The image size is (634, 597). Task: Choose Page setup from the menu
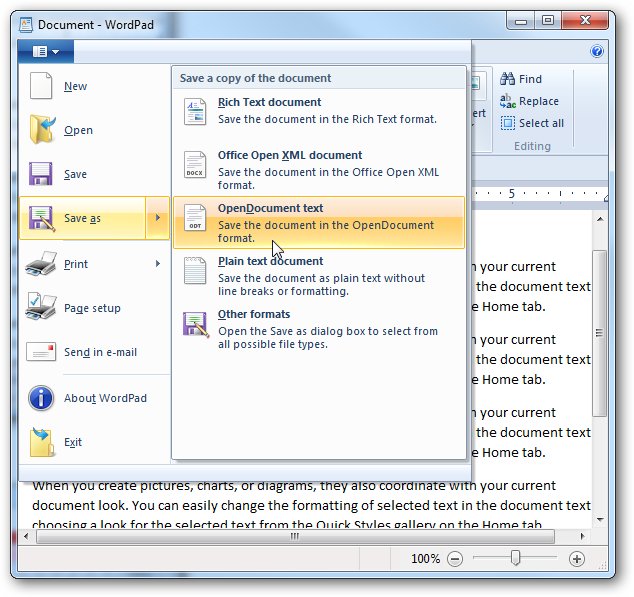[95, 308]
